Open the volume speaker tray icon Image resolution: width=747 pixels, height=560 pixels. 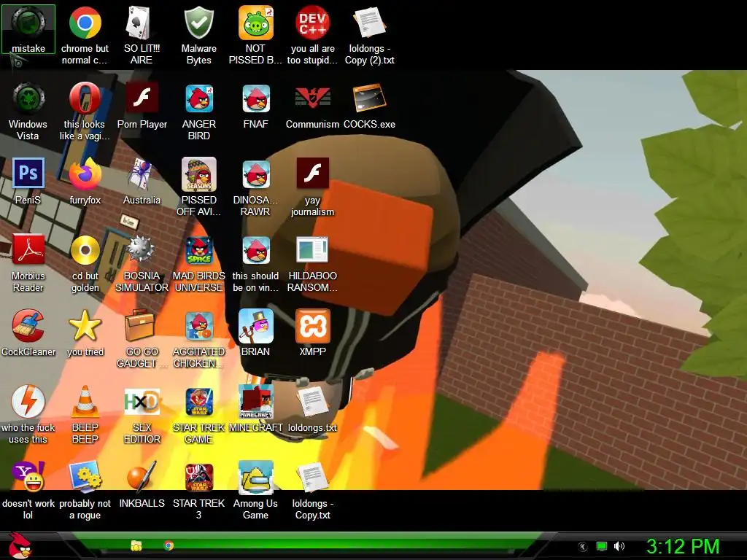(x=619, y=546)
